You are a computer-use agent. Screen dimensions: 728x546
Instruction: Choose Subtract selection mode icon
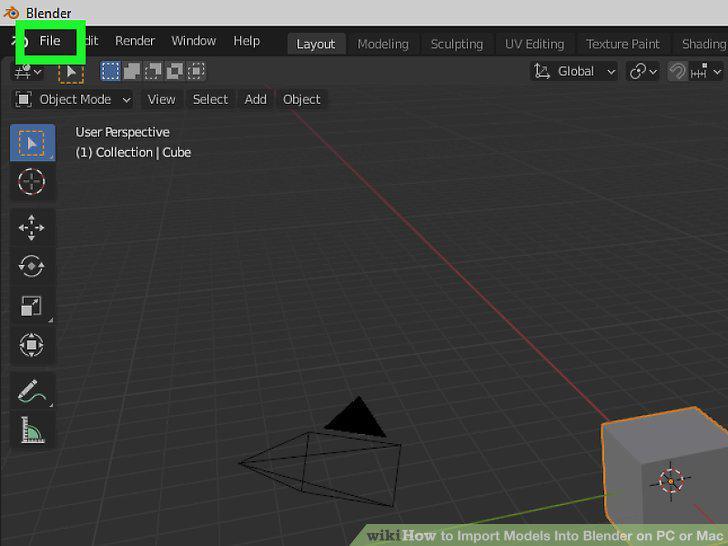click(153, 71)
